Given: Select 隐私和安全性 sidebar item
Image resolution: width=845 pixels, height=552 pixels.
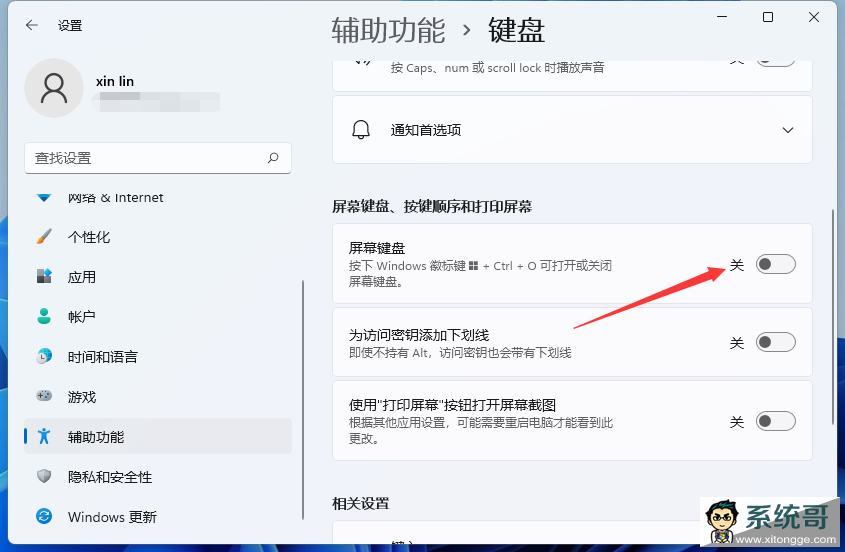Looking at the screenshot, I should pos(158,476).
